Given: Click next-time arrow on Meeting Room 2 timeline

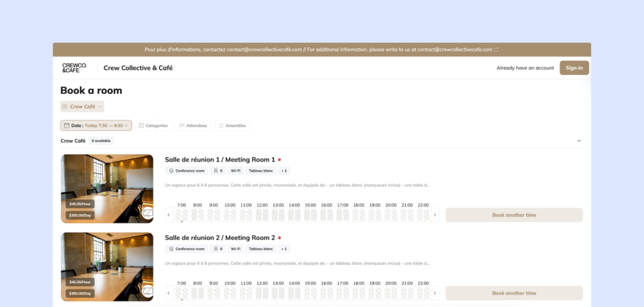Looking at the screenshot, I should [x=435, y=293].
